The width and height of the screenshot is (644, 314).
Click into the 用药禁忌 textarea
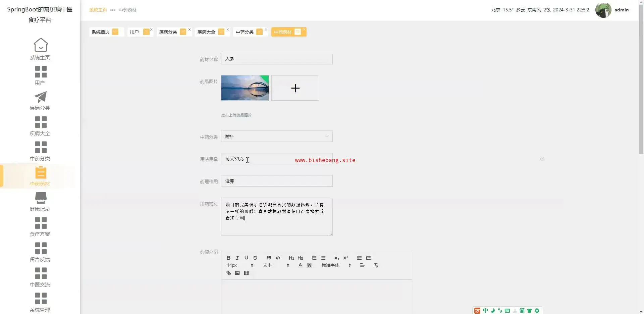(277, 217)
